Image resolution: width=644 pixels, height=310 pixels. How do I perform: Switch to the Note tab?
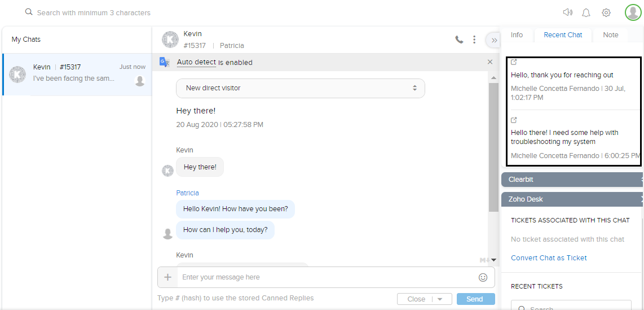click(610, 35)
